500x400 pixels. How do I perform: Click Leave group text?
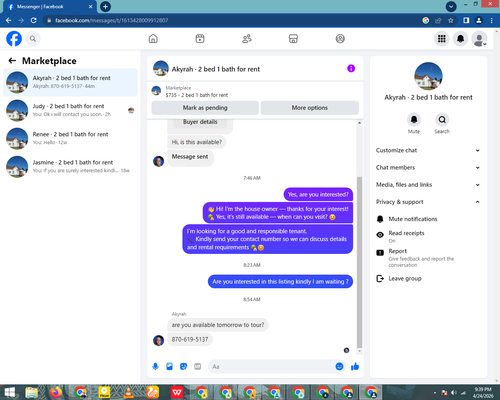click(x=405, y=278)
